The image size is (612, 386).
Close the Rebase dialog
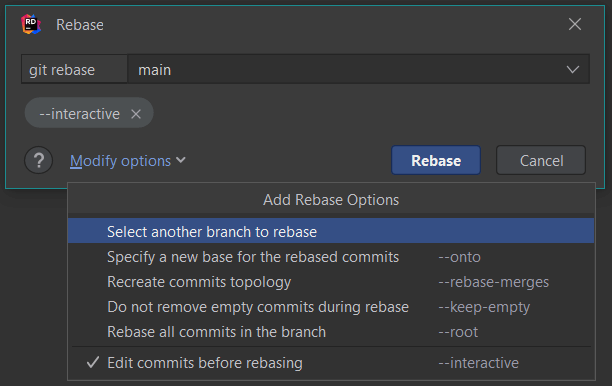coord(575,24)
